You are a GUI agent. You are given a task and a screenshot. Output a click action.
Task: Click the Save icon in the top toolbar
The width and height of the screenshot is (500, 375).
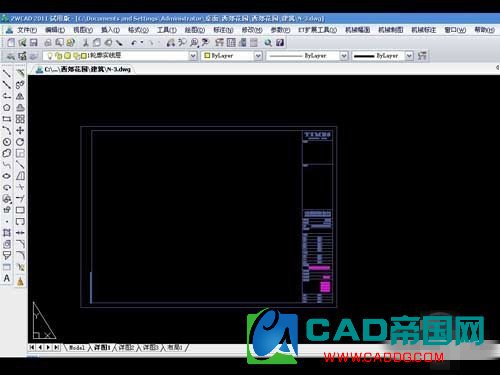[x=33, y=43]
